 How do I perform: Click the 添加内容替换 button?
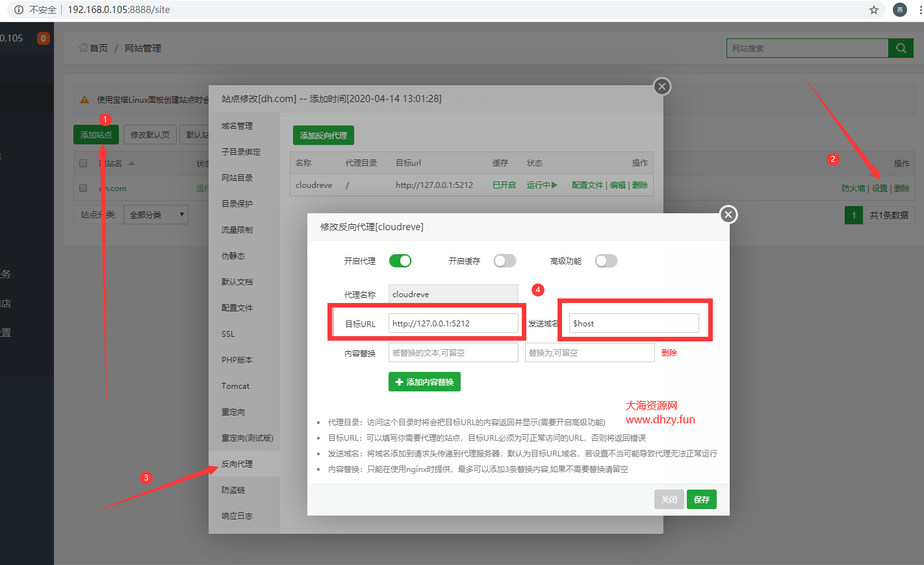click(424, 382)
